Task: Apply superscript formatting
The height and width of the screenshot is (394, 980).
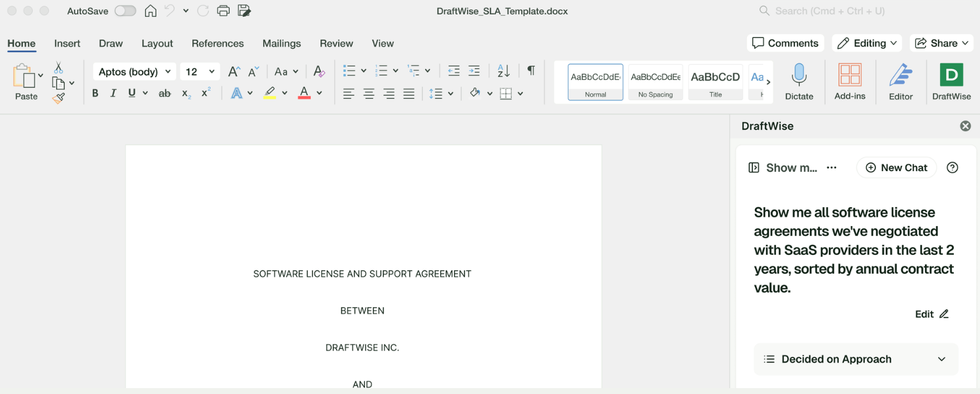Action: pos(206,93)
